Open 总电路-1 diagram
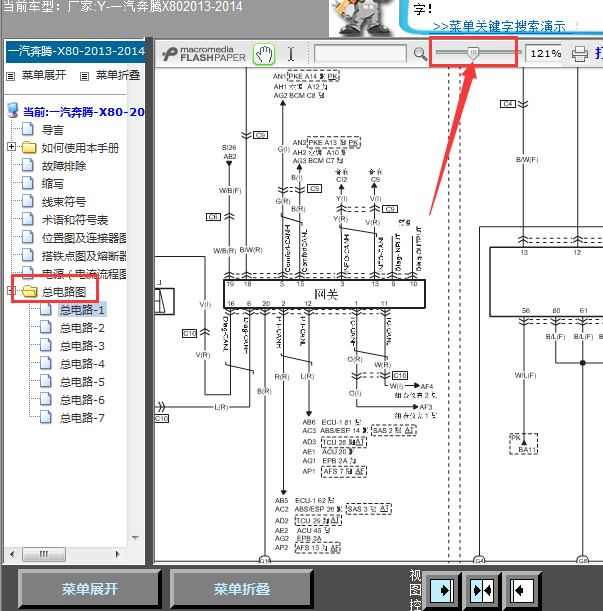 click(x=82, y=310)
